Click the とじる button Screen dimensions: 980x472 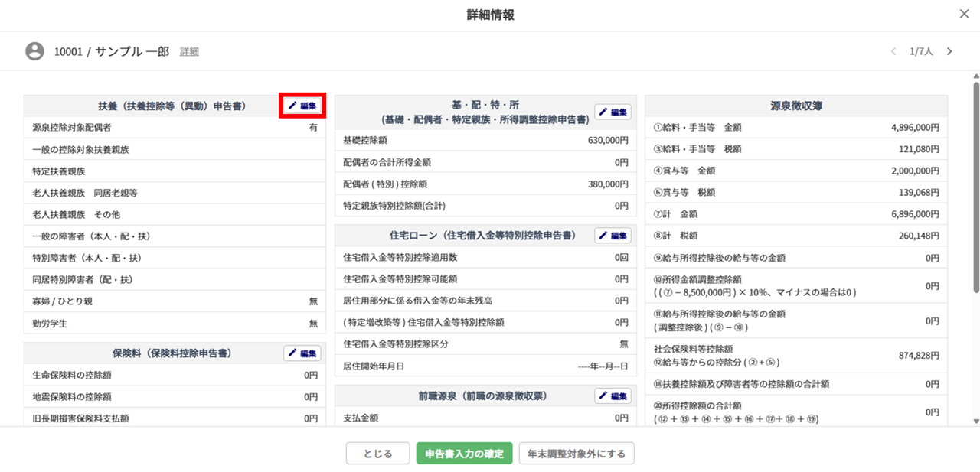[377, 454]
